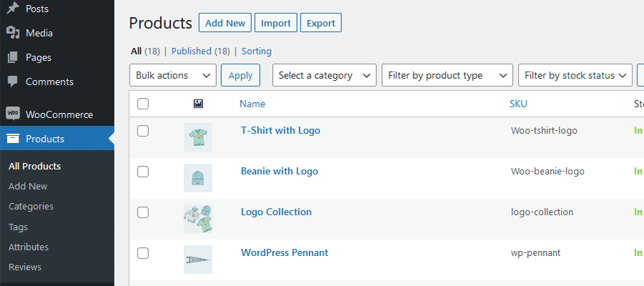
Task: Open the T-Shirt with Logo thumbnail
Action: click(197, 137)
